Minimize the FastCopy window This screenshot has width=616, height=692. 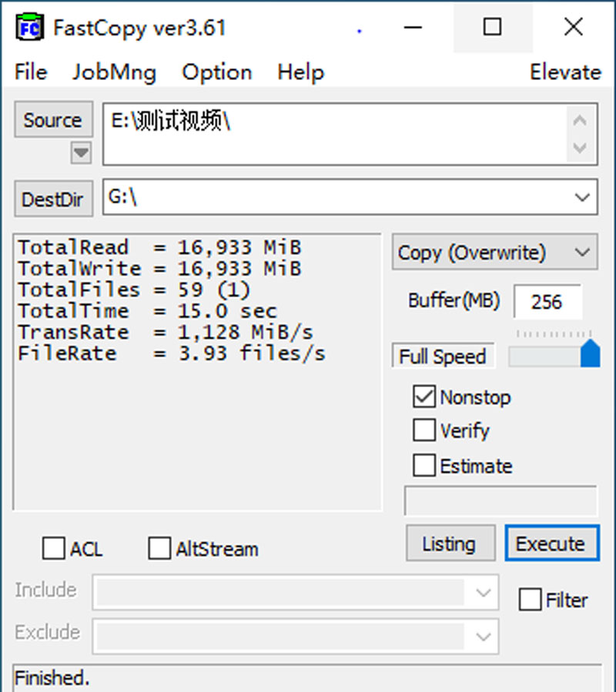(x=413, y=28)
